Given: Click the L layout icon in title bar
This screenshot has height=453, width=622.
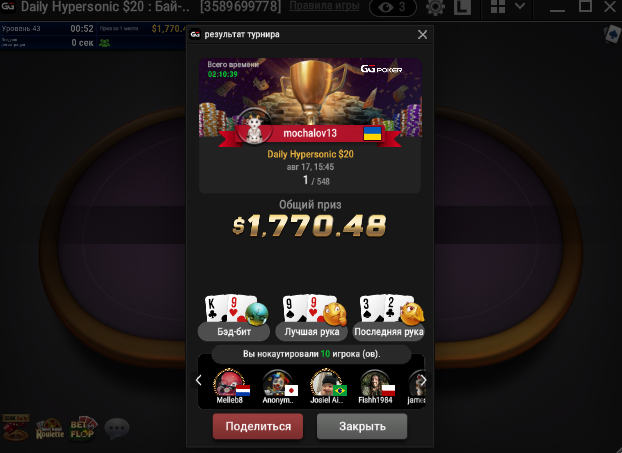Looking at the screenshot, I should 462,7.
